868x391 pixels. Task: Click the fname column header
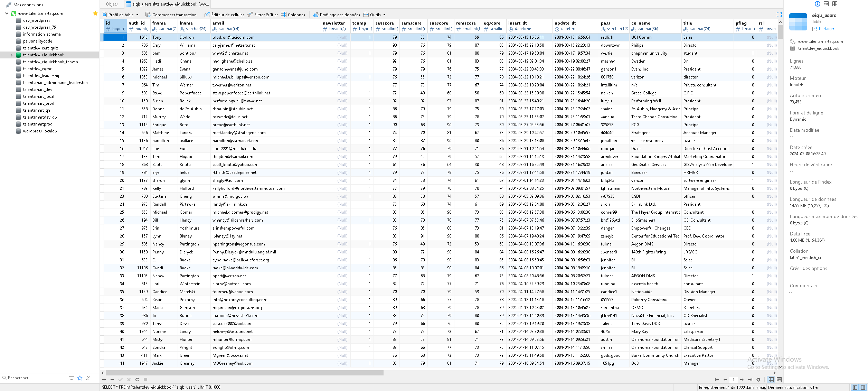[x=164, y=26]
